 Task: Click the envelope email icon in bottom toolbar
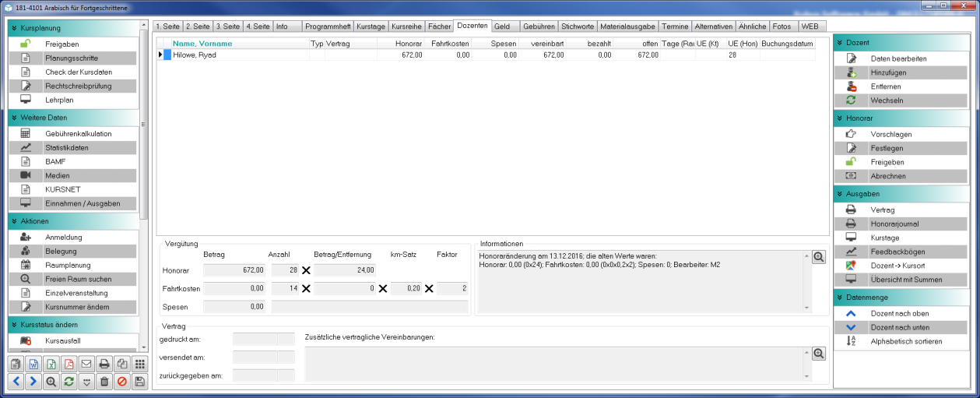[x=86, y=364]
